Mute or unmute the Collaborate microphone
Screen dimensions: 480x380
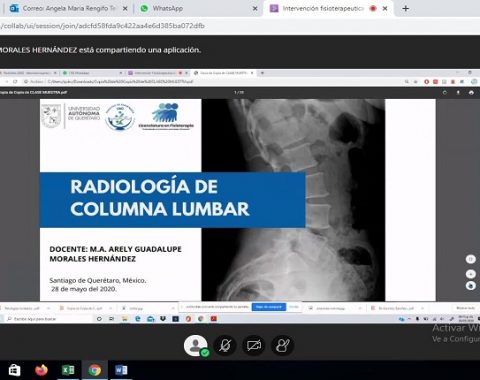tap(225, 345)
